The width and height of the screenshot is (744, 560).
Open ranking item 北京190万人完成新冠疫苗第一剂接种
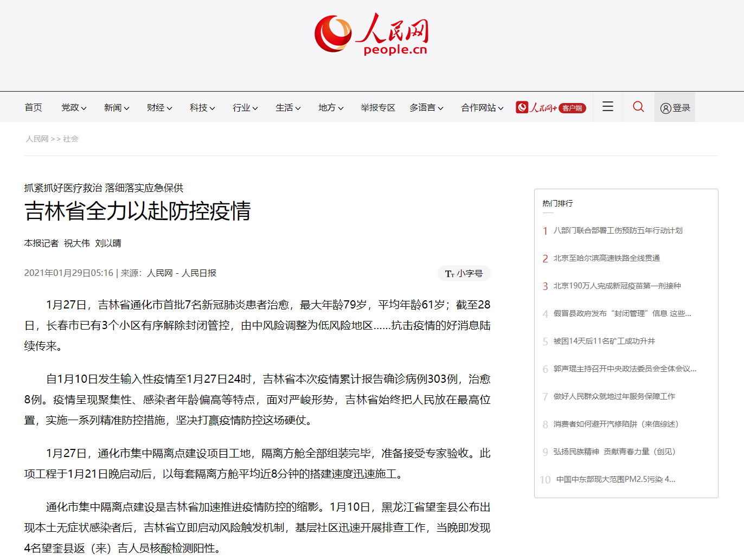[x=617, y=286]
